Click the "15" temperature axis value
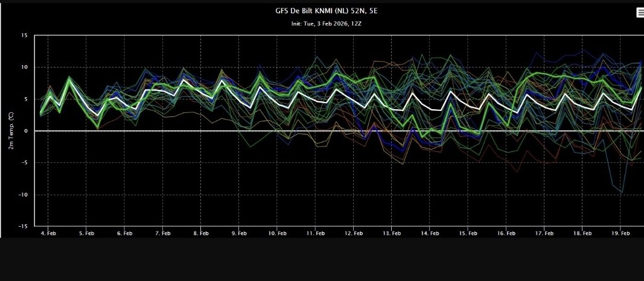Screen dimensions: 644x281 click(x=25, y=36)
